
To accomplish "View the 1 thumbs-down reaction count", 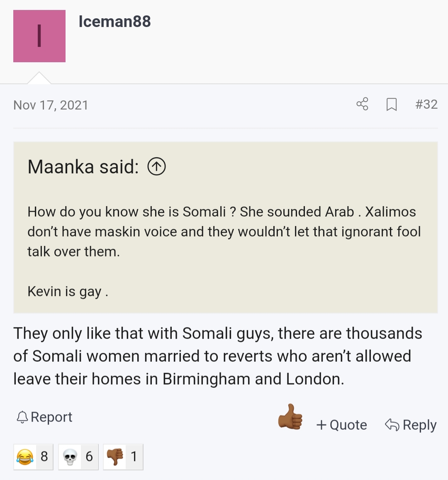I will (x=134, y=457).
